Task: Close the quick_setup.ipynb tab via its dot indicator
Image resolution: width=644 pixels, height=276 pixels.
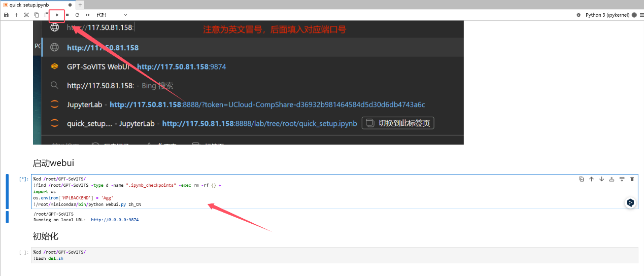Action: [x=70, y=5]
